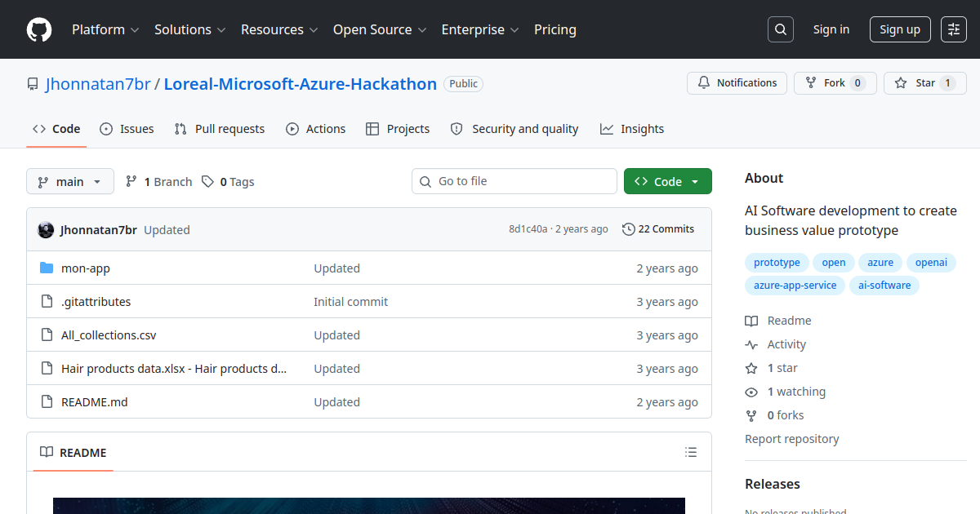The height and width of the screenshot is (514, 980).
Task: Open Loreal-Microsoft-Azure-Hackathon repository link
Action: (x=301, y=84)
